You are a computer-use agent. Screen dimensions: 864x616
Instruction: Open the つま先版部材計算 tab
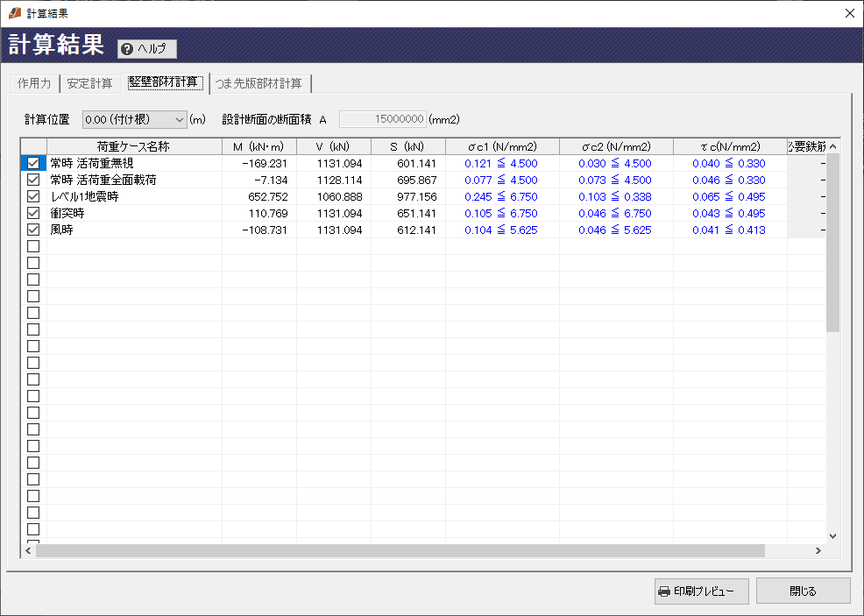[259, 84]
